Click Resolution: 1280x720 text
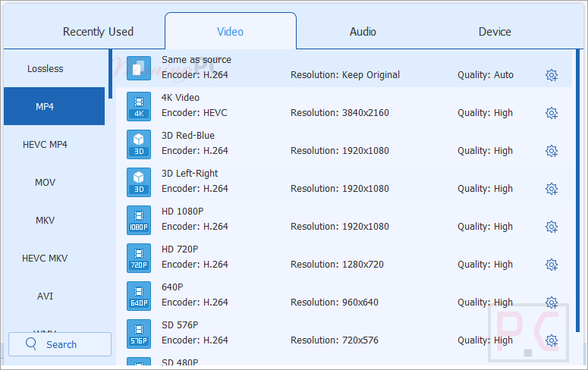This screenshot has height=370, width=588. point(337,265)
